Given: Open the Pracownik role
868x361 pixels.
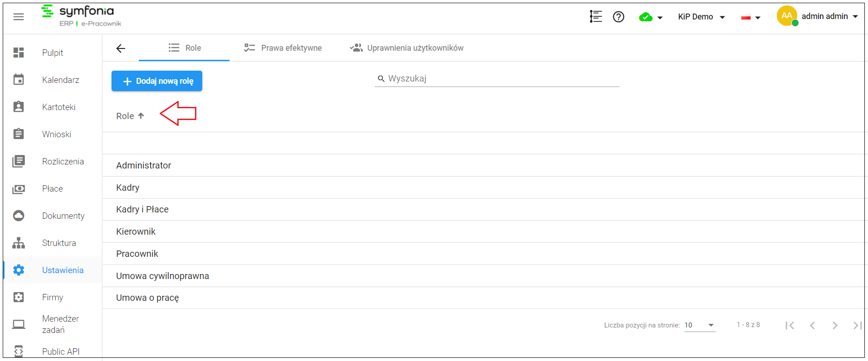Looking at the screenshot, I should click(x=483, y=254).
